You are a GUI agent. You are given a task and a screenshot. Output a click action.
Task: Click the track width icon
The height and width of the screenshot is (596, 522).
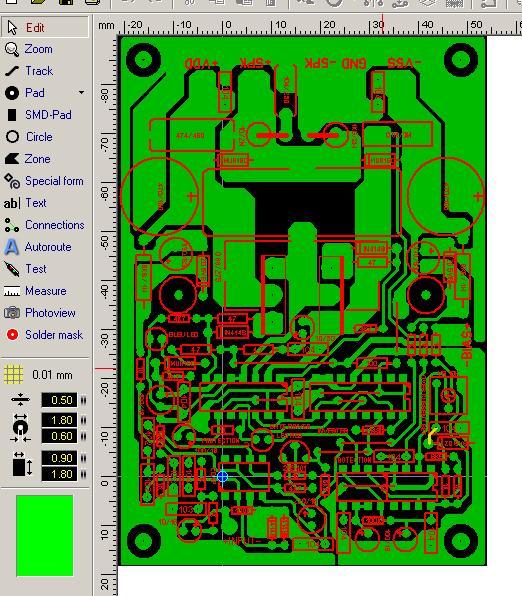coord(20,399)
